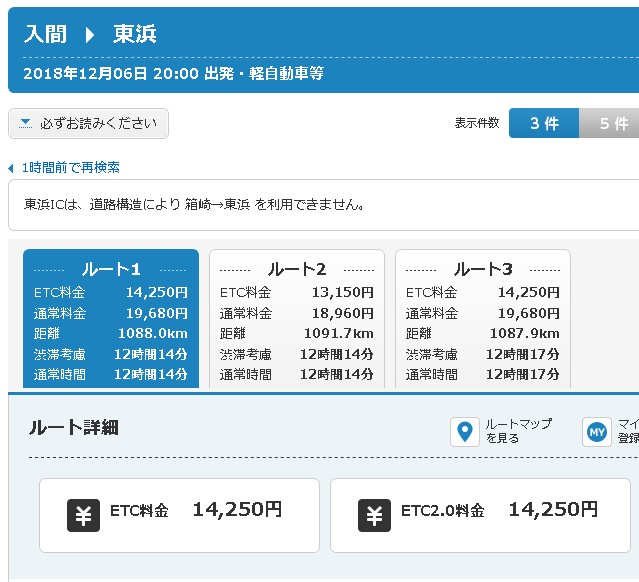Click the arrow icon between 入間 and 東浜
The image size is (639, 582).
(90, 35)
